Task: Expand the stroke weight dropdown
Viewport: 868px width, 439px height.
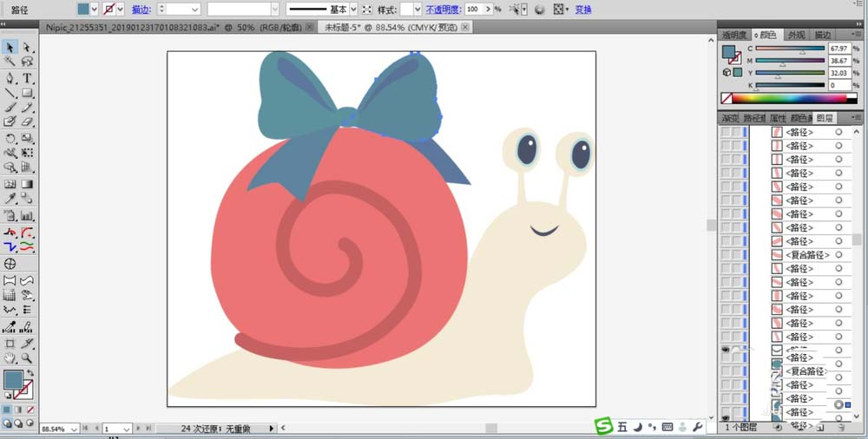Action: coord(194,9)
